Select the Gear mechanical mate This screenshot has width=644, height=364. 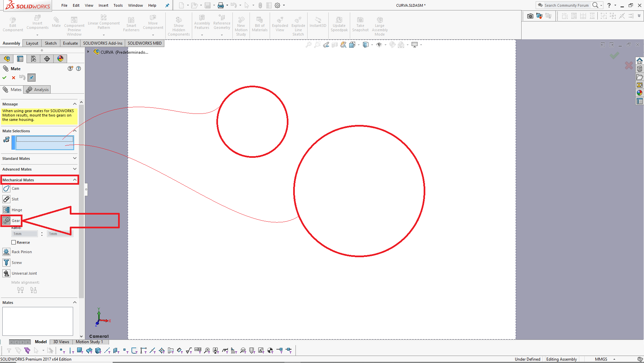tap(16, 221)
